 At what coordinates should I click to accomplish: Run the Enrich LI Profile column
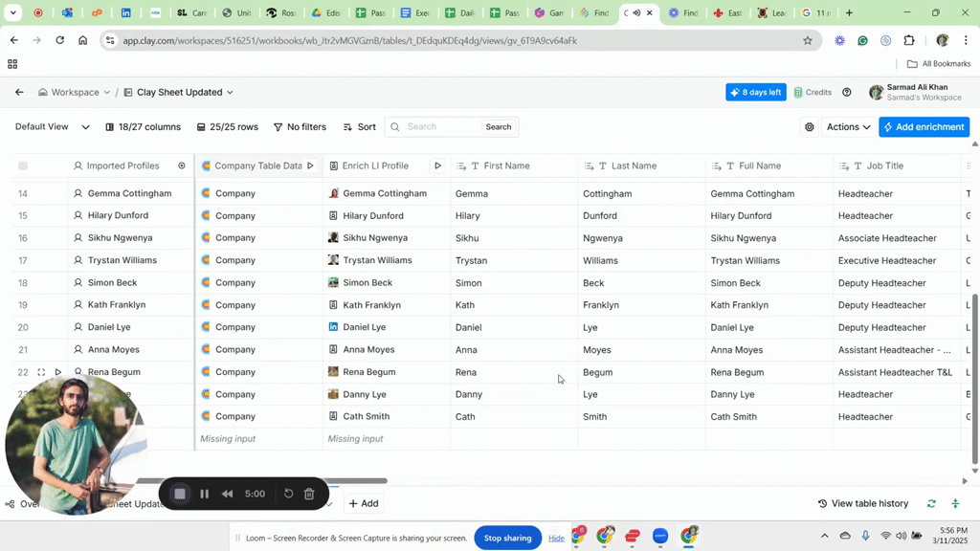click(x=437, y=165)
